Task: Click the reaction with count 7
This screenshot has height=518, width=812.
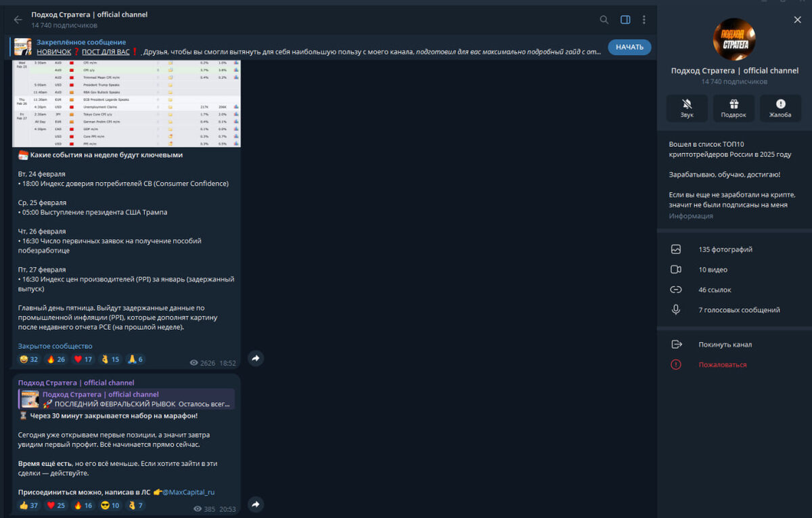Action: coord(135,506)
